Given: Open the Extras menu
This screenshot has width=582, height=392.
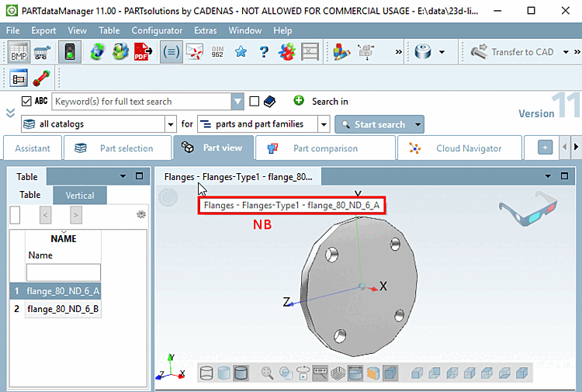Looking at the screenshot, I should (206, 30).
